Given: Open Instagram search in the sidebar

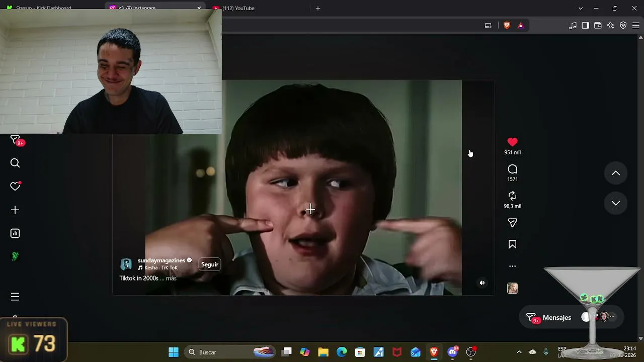Looking at the screenshot, I should click(x=15, y=163).
